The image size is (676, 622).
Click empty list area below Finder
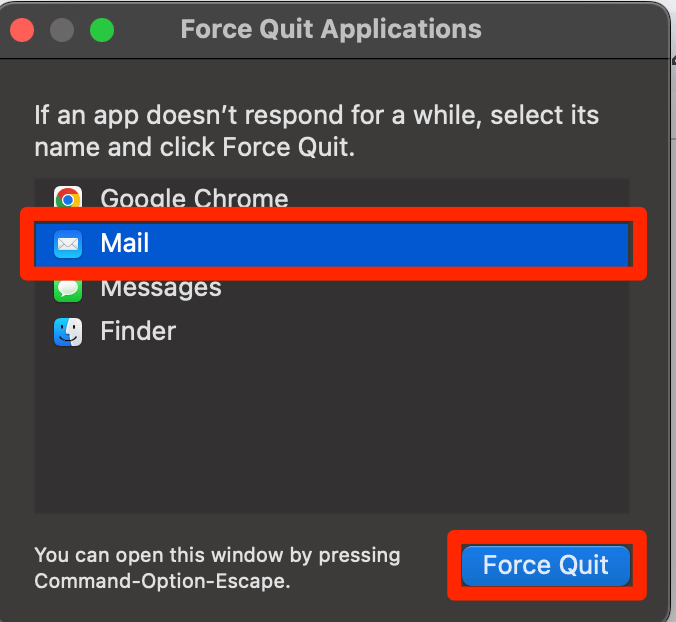click(x=331, y=430)
